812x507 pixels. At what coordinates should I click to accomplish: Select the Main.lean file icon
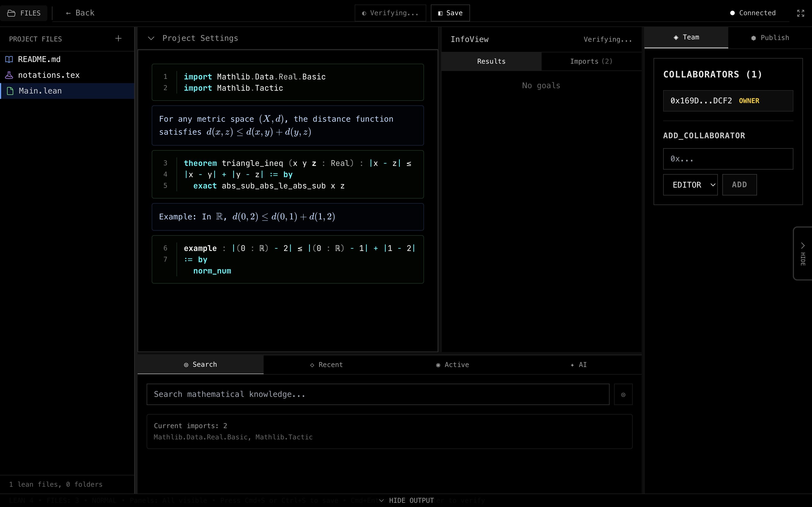click(x=10, y=91)
